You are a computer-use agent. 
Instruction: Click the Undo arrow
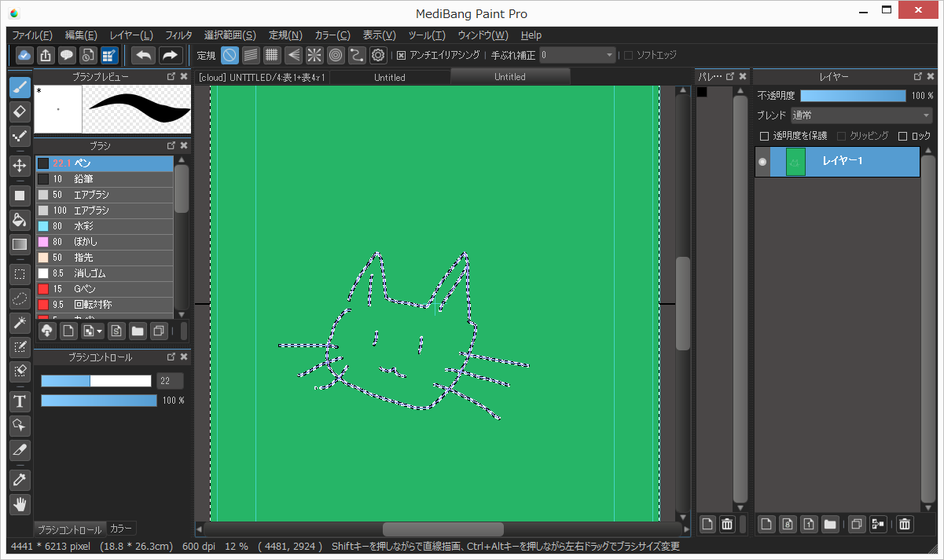click(143, 55)
